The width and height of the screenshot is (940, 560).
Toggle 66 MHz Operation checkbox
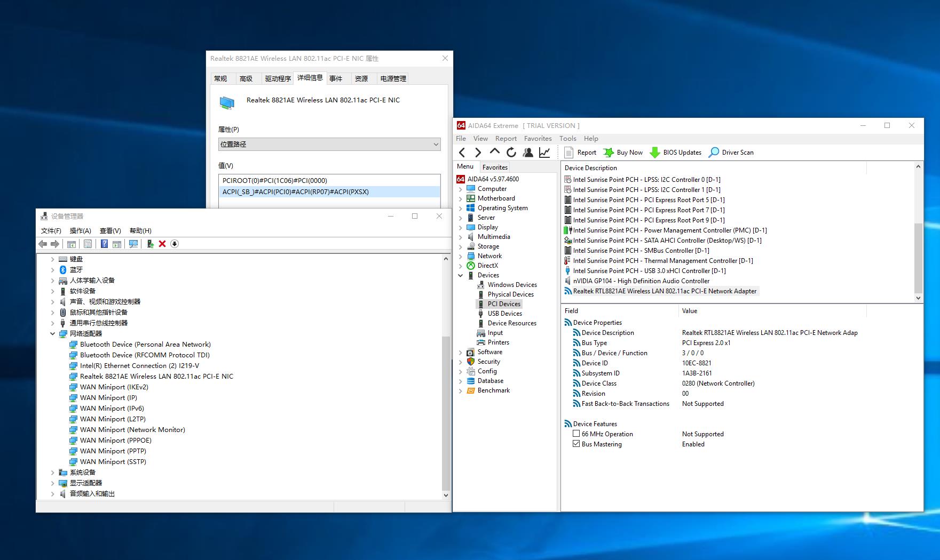(576, 434)
